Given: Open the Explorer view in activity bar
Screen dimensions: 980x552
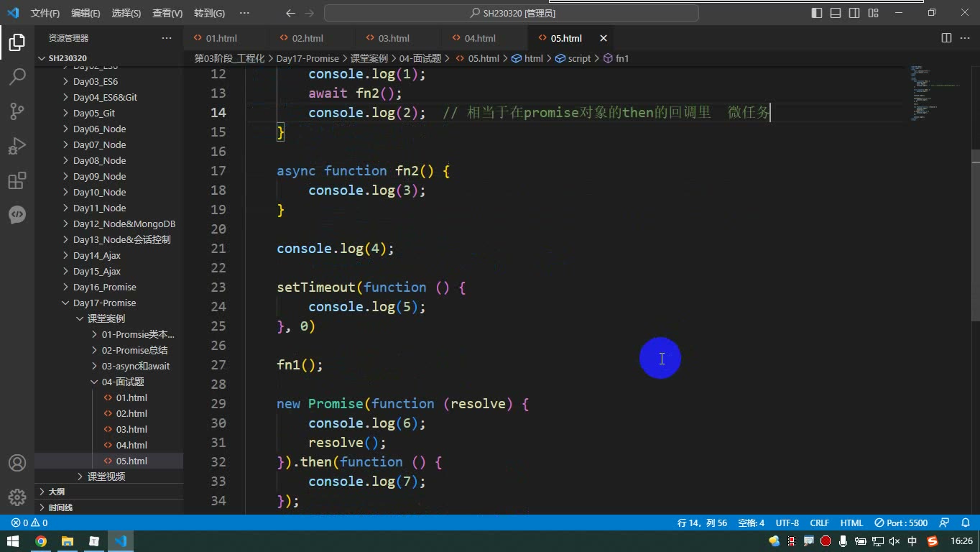Looking at the screenshot, I should coord(17,42).
